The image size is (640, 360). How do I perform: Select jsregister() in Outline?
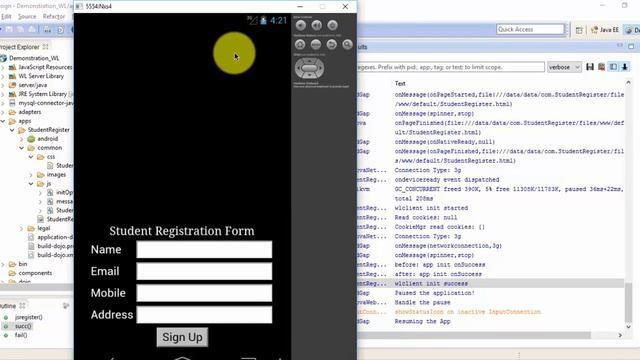(29, 317)
